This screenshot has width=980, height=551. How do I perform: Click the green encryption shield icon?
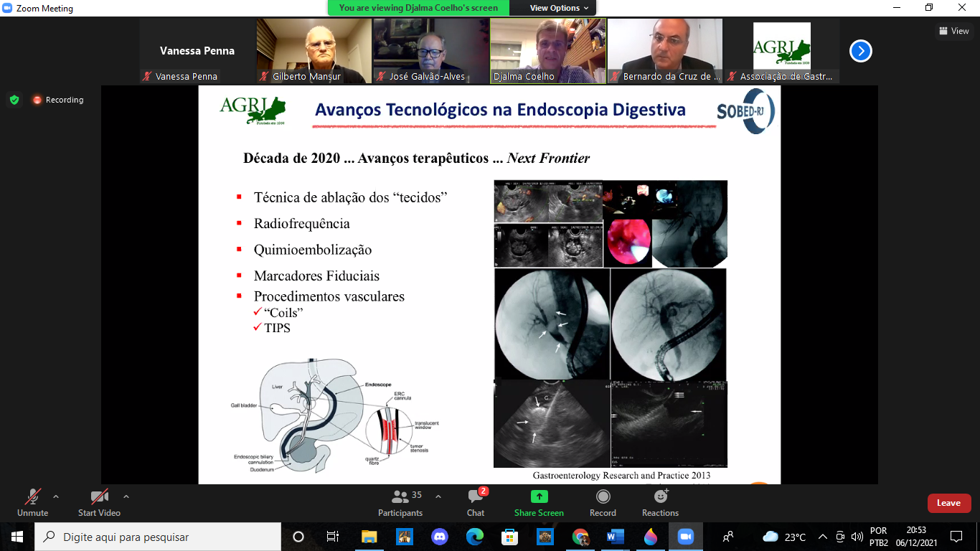coord(14,100)
